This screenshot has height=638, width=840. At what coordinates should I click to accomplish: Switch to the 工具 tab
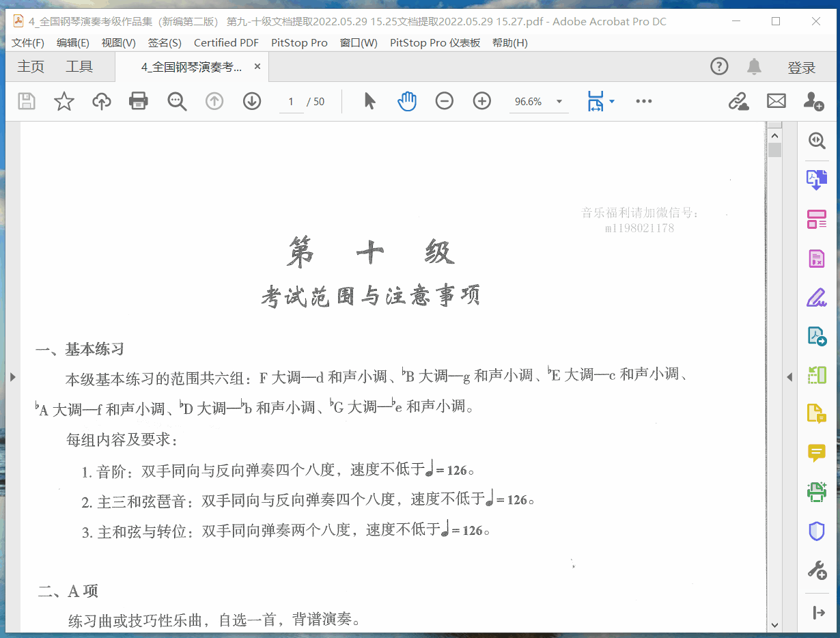click(79, 67)
